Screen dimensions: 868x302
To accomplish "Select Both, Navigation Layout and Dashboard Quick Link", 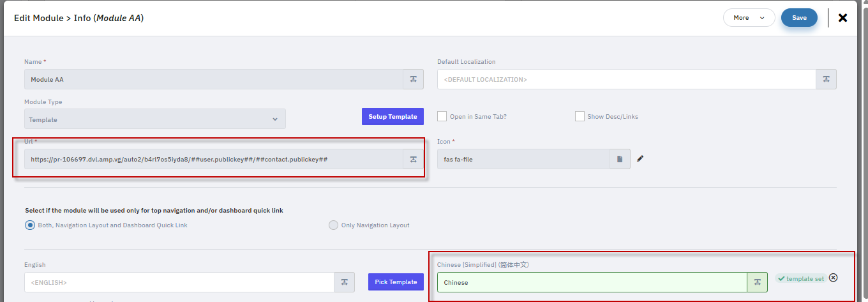I will pyautogui.click(x=30, y=225).
